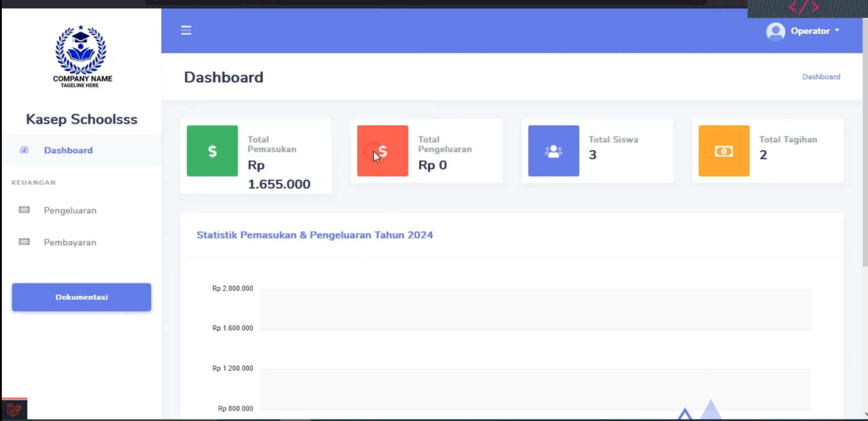The image size is (868, 421).
Task: Click the blue Total Siswa users icon
Action: (x=554, y=151)
